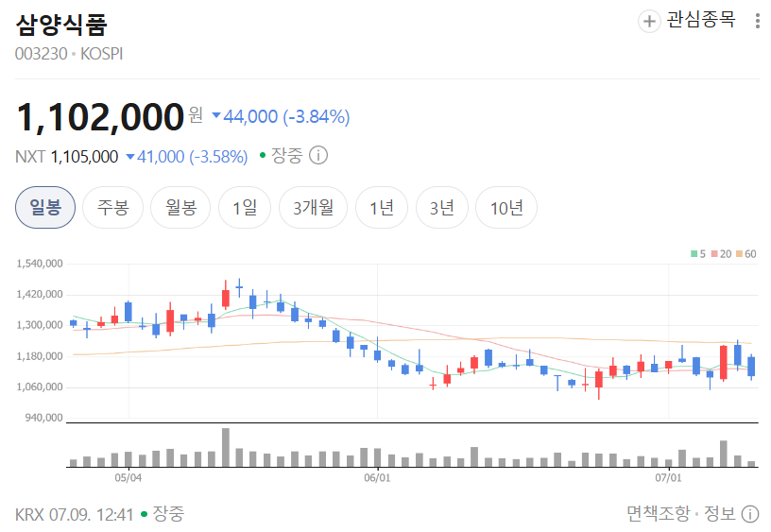Show the 1일 intraday chart
Screen dimensions: 771x532
tap(245, 208)
